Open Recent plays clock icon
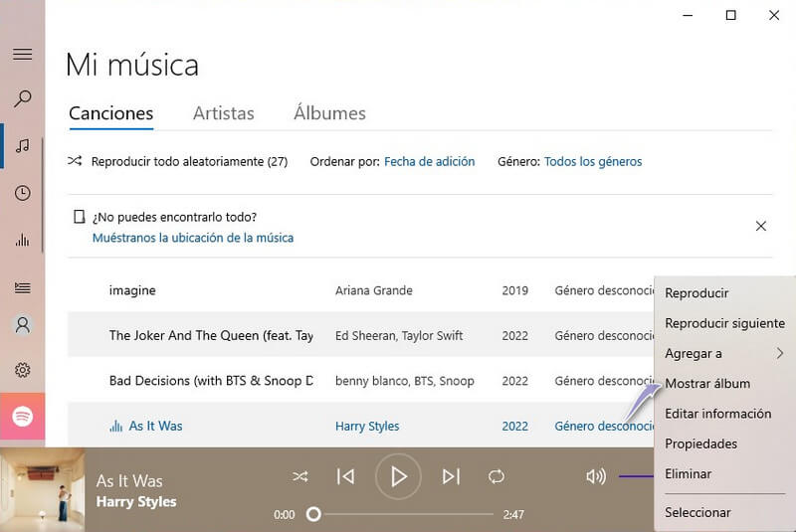Image resolution: width=796 pixels, height=532 pixels. (22, 193)
